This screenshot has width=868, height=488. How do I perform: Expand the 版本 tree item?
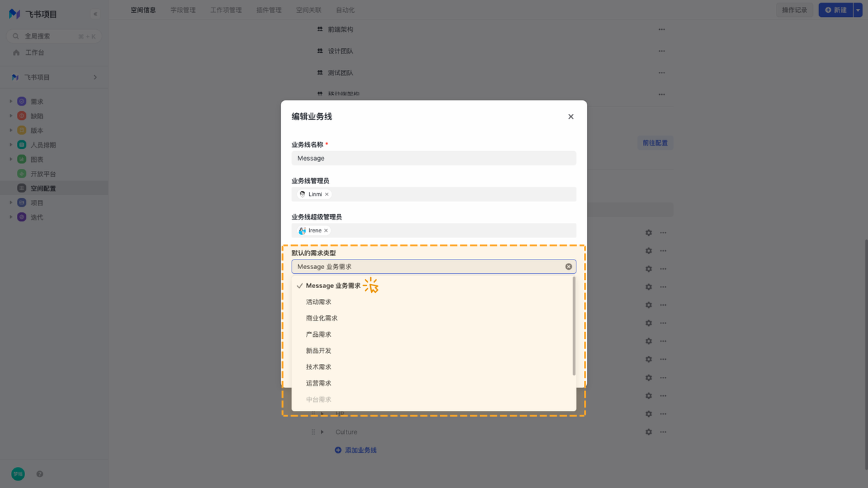pyautogui.click(x=11, y=130)
